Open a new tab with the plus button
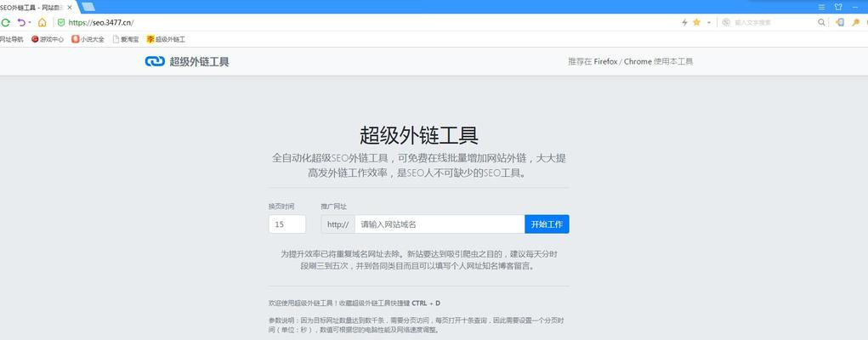The image size is (868, 340). tap(88, 7)
